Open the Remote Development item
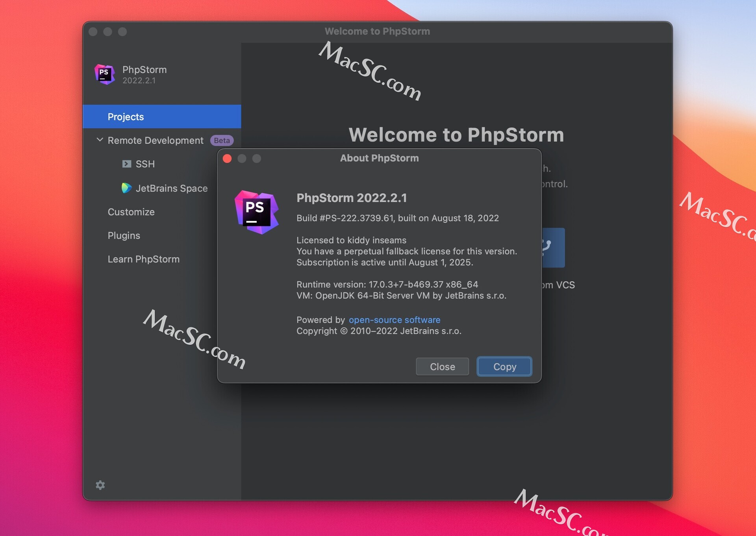This screenshot has height=536, width=756. [x=156, y=140]
